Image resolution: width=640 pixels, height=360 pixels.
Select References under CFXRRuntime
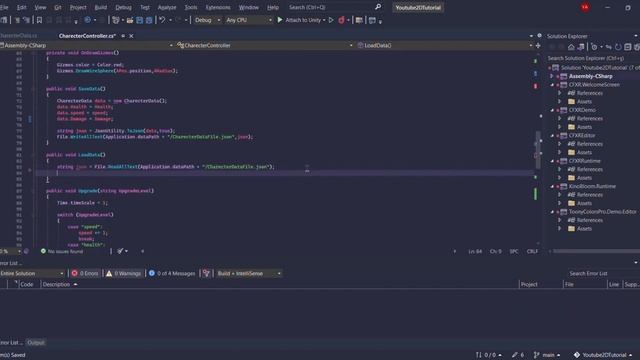point(589,169)
